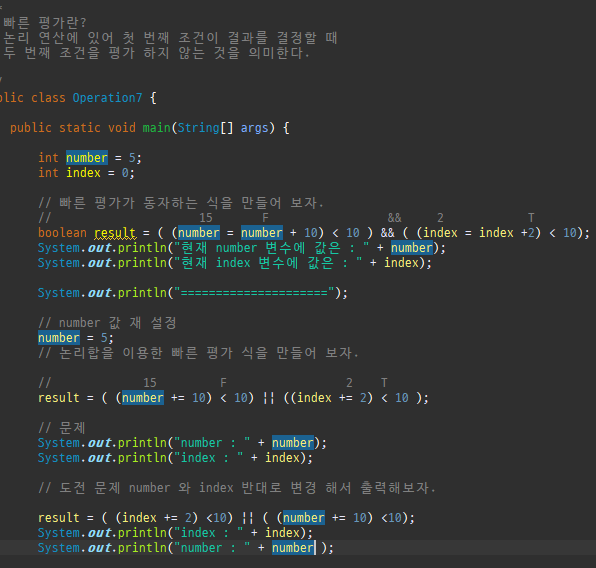Click the comment '// number 값 재 설정'
The height and width of the screenshot is (568, 596).
tap(107, 323)
